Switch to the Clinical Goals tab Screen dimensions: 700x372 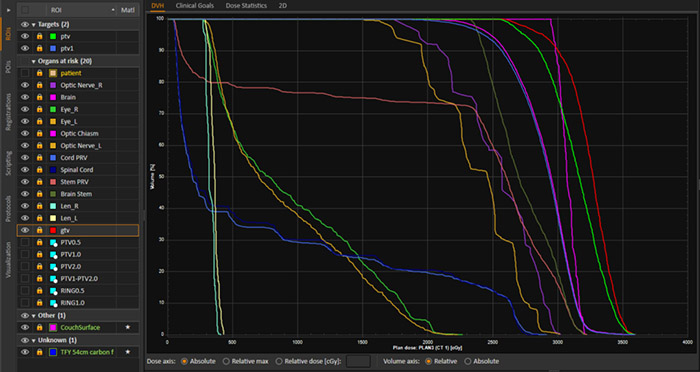(x=195, y=6)
